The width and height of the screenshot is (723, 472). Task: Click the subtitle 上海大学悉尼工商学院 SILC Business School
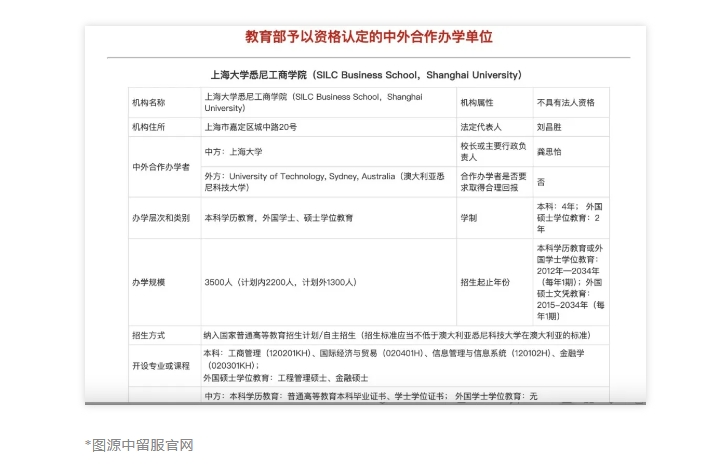[366, 75]
